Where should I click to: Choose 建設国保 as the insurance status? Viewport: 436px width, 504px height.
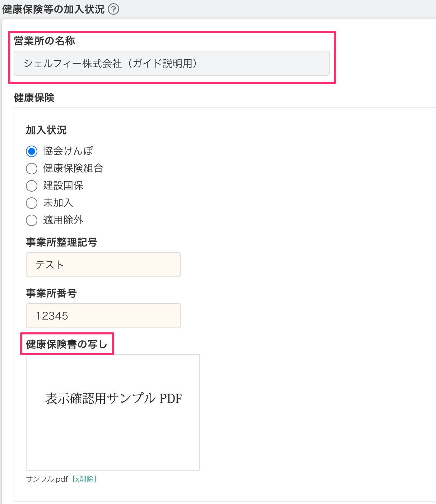(32, 185)
